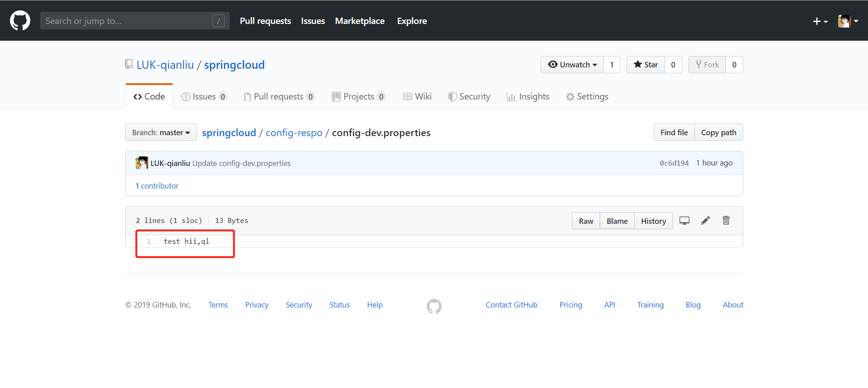This screenshot has width=868, height=388.
Task: Open Marketplace in top navigation
Action: 360,21
